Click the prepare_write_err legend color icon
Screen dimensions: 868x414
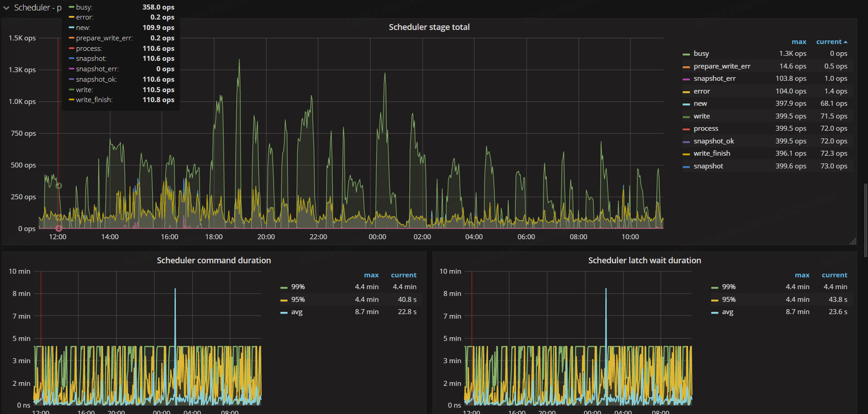(686, 67)
